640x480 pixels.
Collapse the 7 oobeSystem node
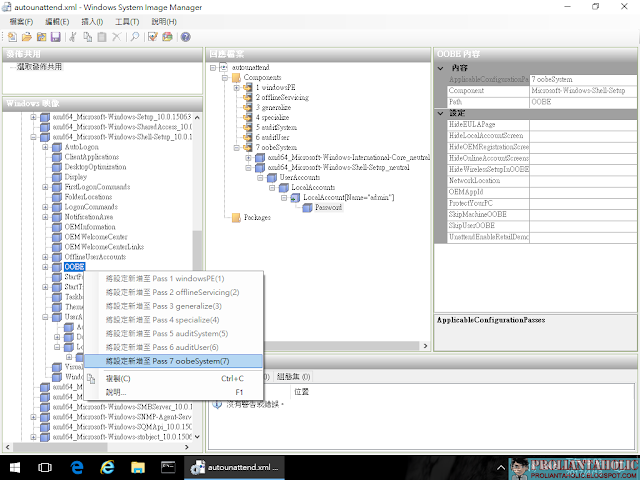tap(236, 147)
